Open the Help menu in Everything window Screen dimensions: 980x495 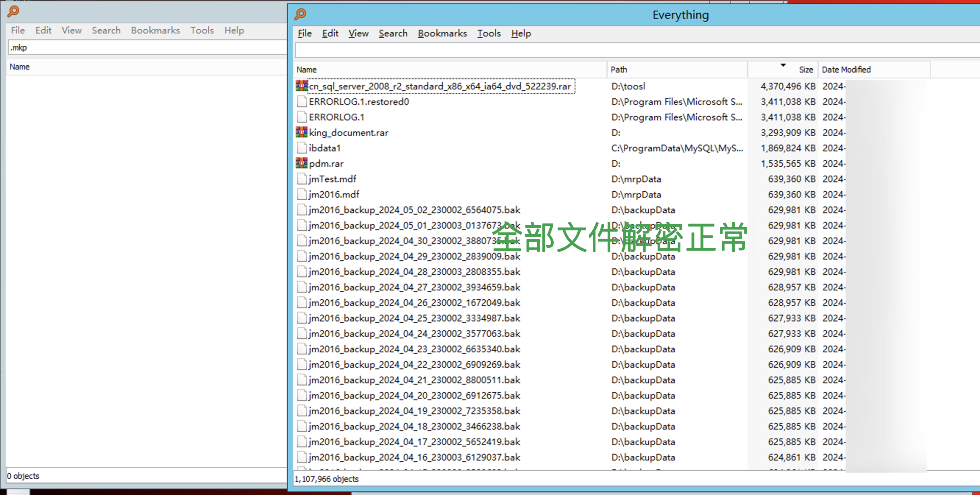[521, 34]
